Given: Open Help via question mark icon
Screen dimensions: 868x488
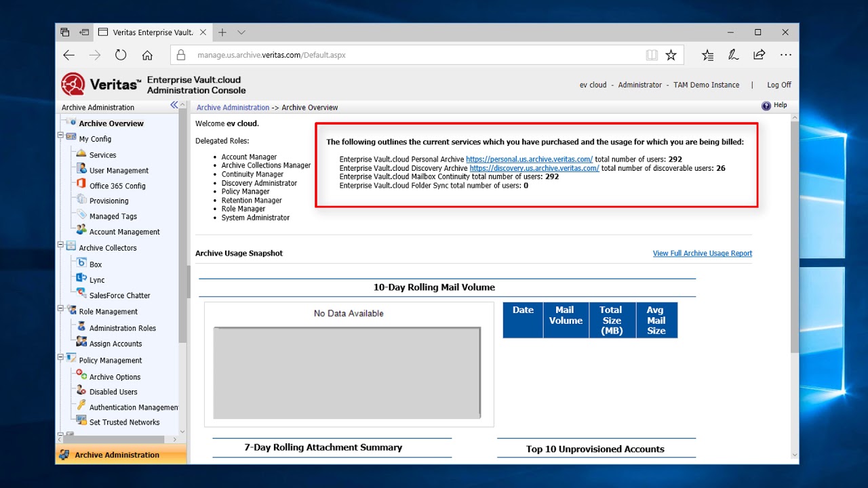Looking at the screenshot, I should [x=766, y=106].
